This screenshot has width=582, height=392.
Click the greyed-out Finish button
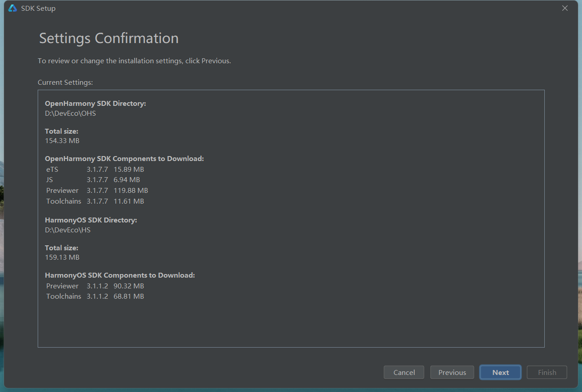tap(547, 372)
